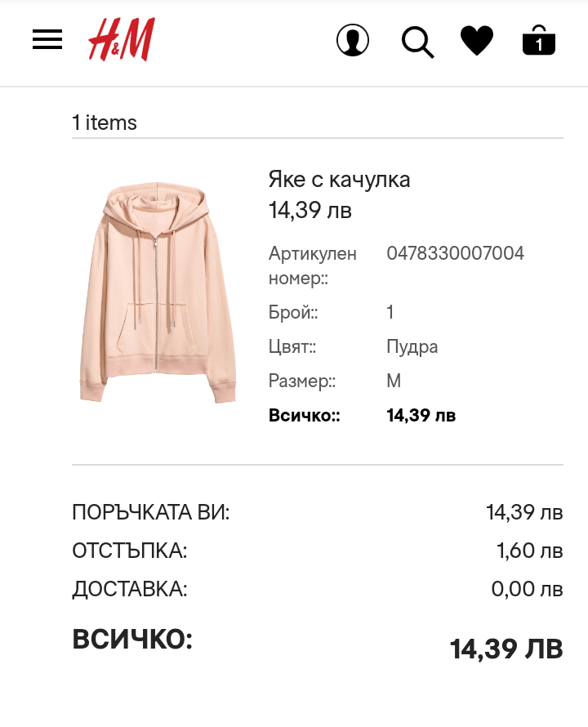This screenshot has width=588, height=727.
Task: Select the article number 0478330007004
Action: [455, 253]
